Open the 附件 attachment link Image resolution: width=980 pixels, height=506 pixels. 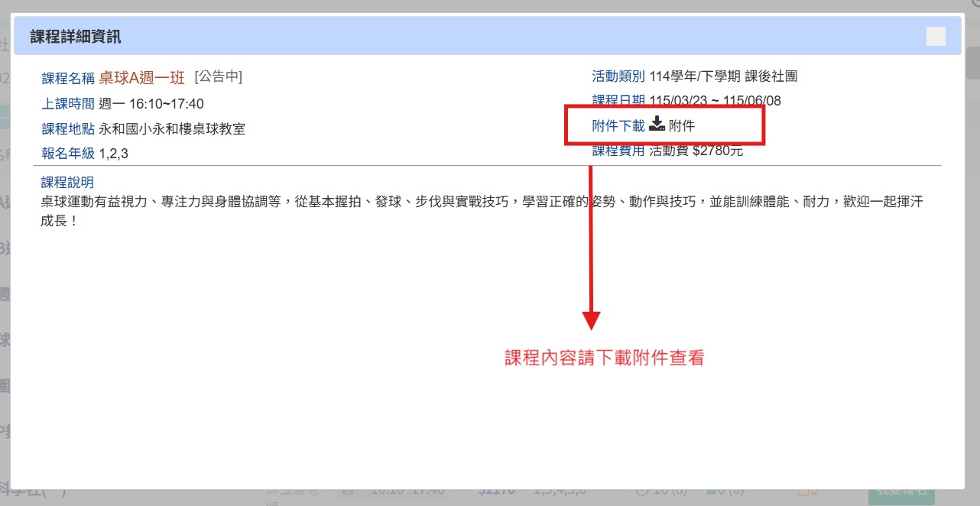pyautogui.click(x=681, y=126)
